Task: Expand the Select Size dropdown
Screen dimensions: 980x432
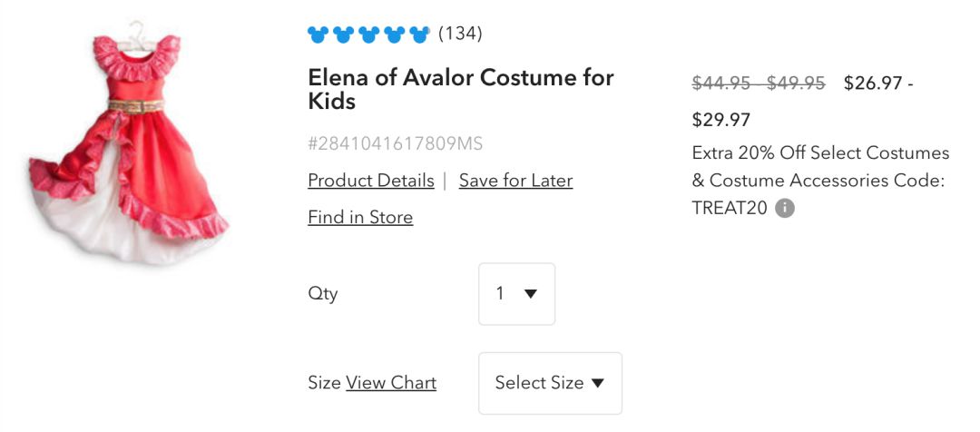Action: coord(550,383)
